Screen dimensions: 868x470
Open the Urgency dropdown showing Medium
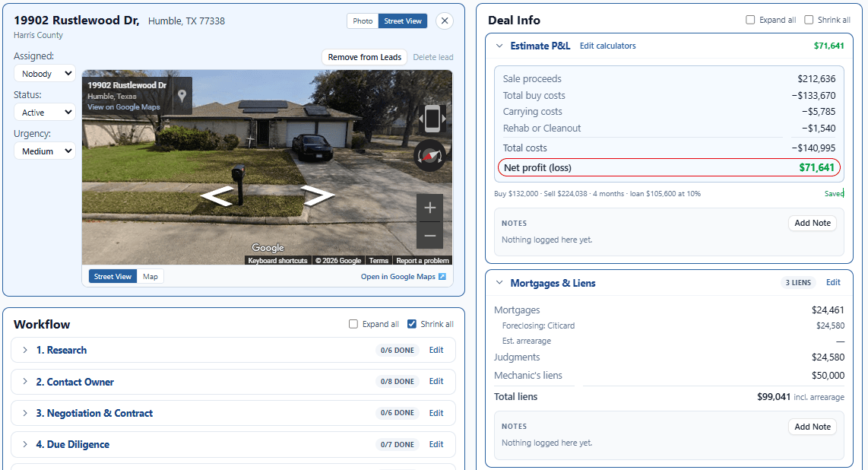[x=45, y=151]
